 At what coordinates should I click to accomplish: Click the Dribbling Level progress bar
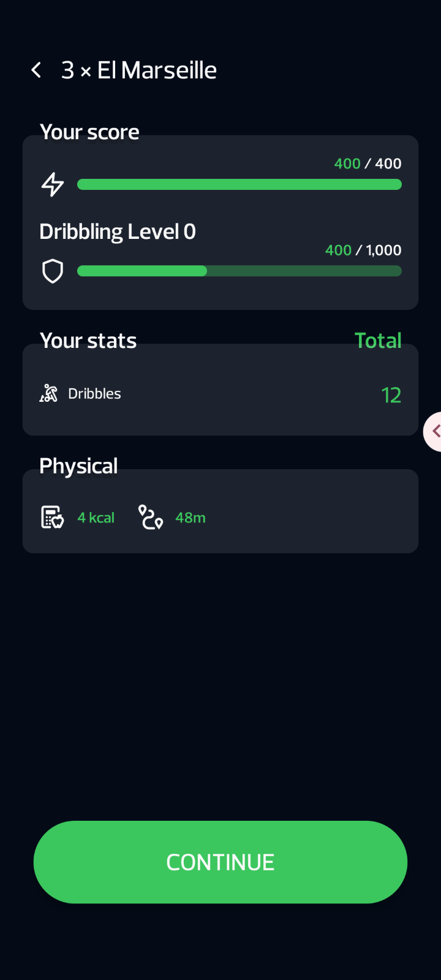[x=239, y=271]
